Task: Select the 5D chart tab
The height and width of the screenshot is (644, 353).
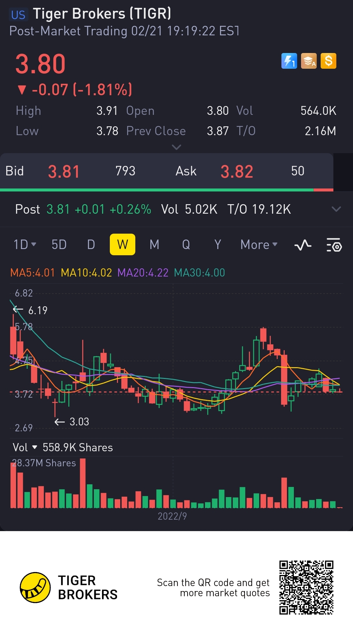Action: coord(59,244)
